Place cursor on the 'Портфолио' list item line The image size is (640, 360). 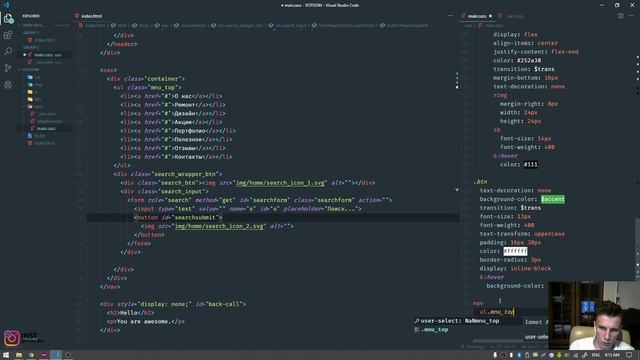[x=178, y=131]
